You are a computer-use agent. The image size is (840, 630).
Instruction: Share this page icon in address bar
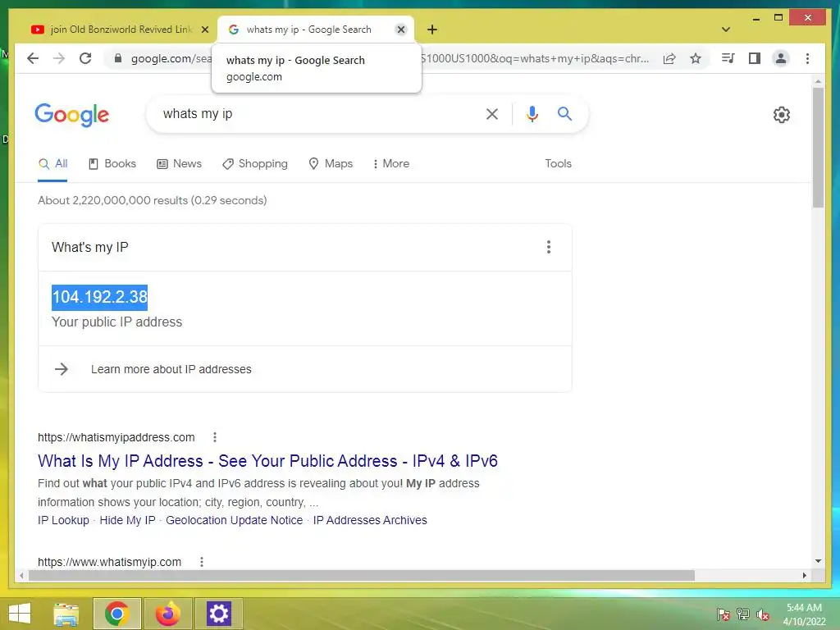669,58
